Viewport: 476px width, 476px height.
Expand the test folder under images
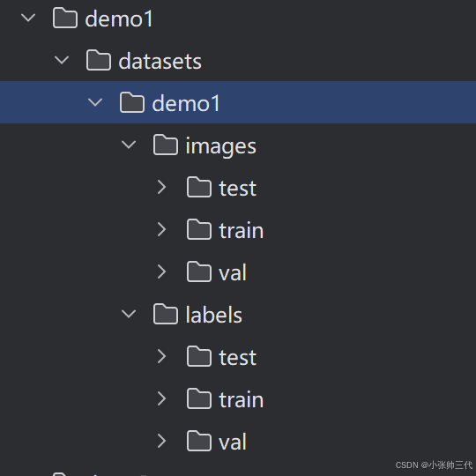point(161,187)
